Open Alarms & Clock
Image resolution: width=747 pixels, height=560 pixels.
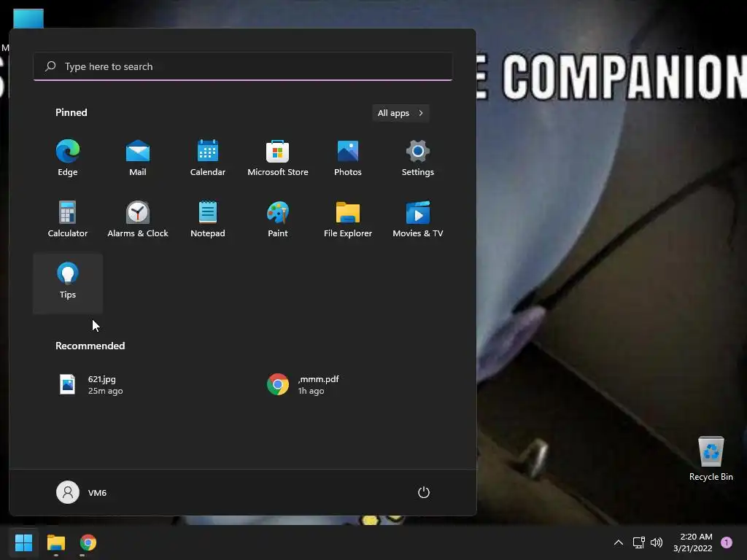(138, 219)
